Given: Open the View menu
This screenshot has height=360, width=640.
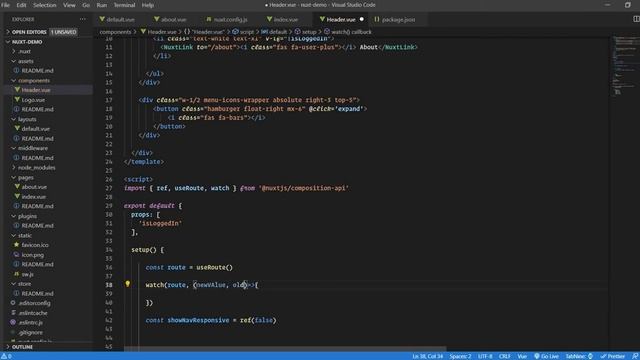Looking at the screenshot, I should (69, 5).
